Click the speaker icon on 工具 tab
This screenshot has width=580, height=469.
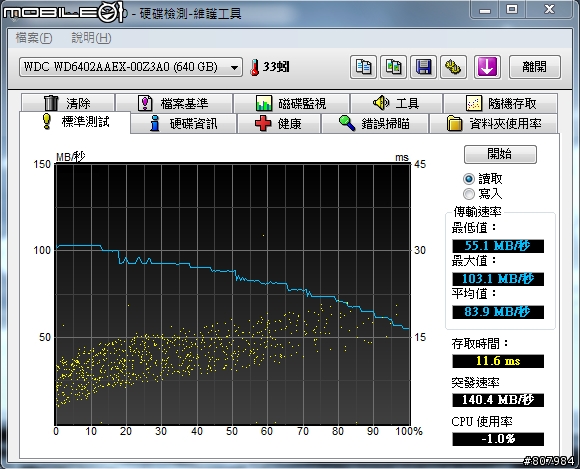tap(381, 102)
